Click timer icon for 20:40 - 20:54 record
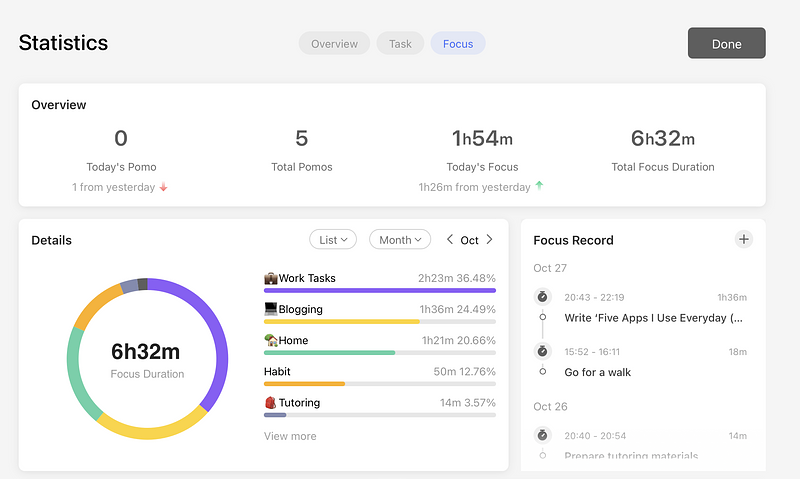Viewport: 800px width, 479px height. pos(542,435)
